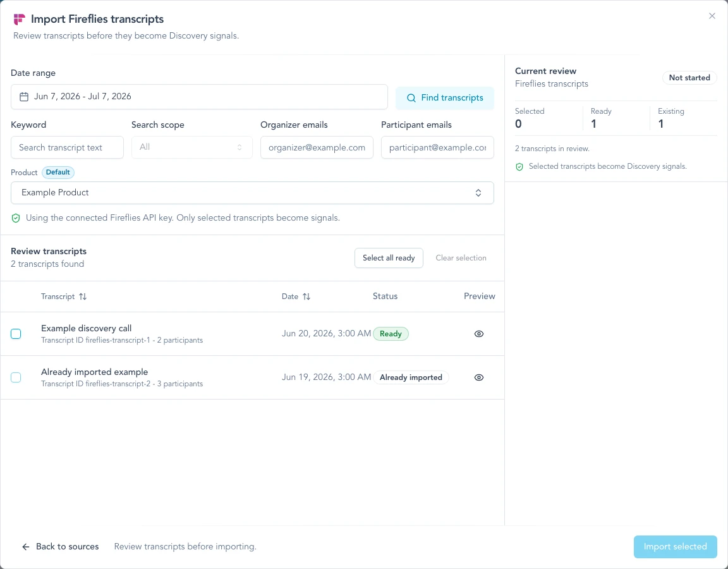
Task: Click the Preview column header
Action: tap(479, 297)
